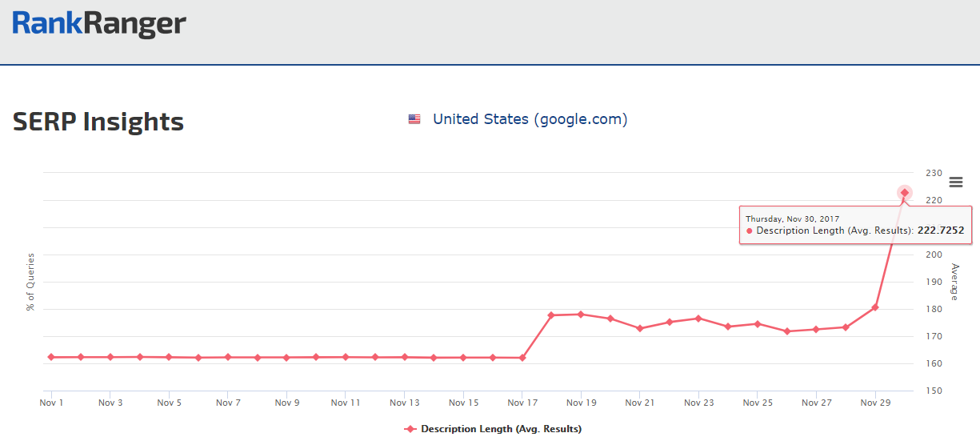Click the SERP Insights heading
This screenshot has width=980, height=445.
point(98,122)
